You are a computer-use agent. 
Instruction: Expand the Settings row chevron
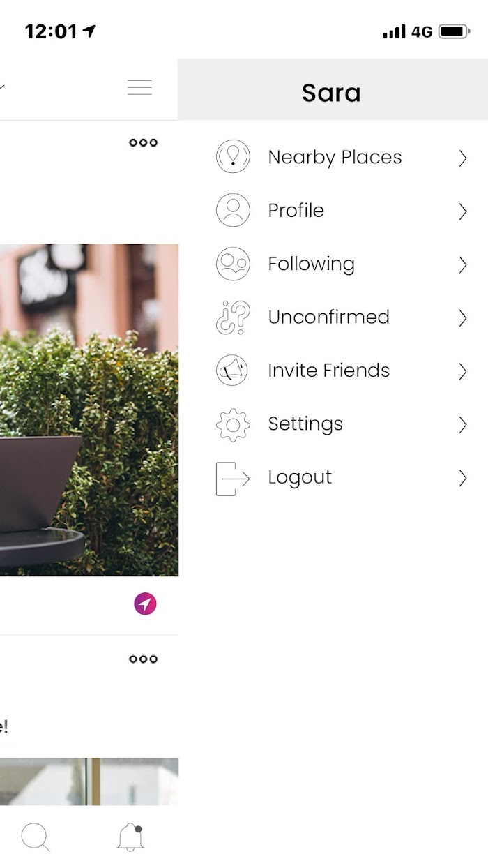point(462,425)
